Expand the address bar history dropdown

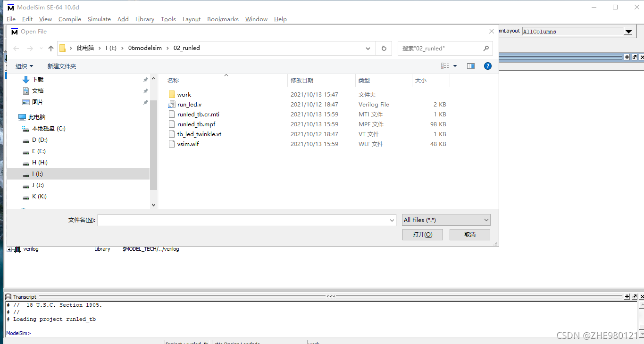click(x=368, y=48)
